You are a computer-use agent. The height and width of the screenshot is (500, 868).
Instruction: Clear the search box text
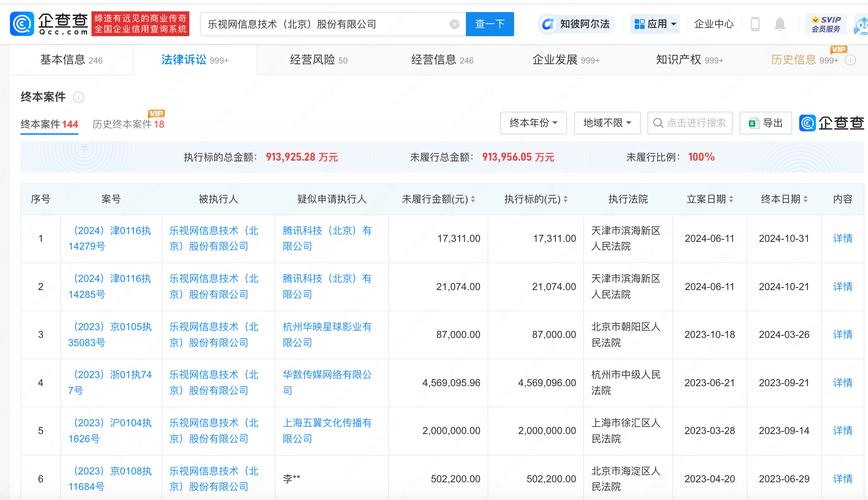tap(454, 24)
